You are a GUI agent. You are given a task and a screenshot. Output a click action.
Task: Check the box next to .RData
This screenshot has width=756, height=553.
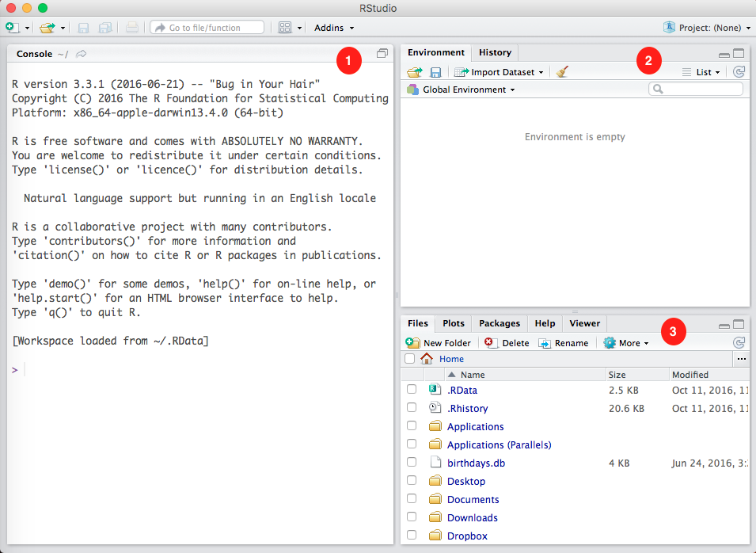[411, 390]
